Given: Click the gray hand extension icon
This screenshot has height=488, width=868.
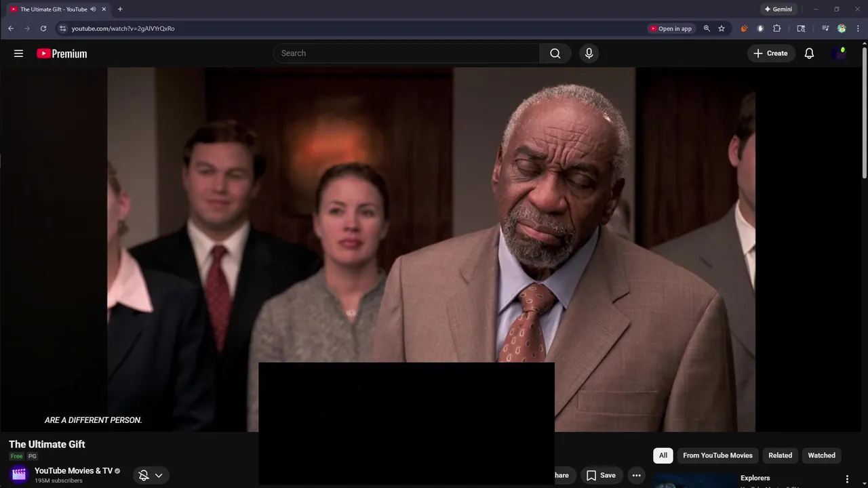Looking at the screenshot, I should point(760,28).
